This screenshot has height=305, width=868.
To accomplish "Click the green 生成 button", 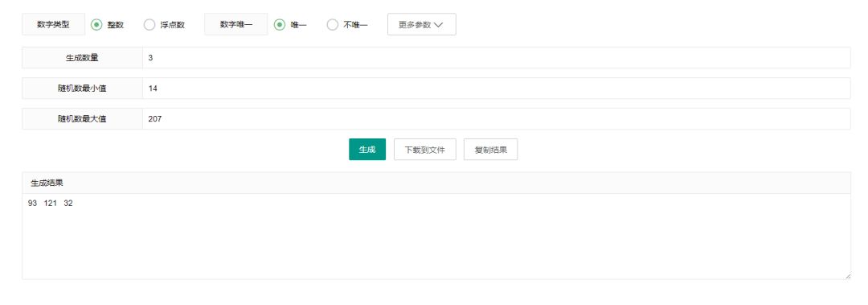I will click(367, 149).
